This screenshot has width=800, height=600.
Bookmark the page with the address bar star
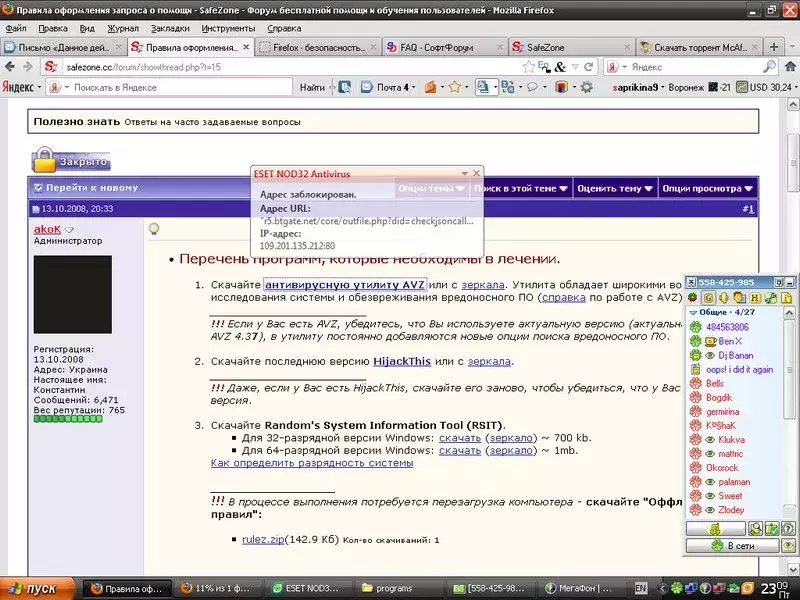[x=529, y=66]
